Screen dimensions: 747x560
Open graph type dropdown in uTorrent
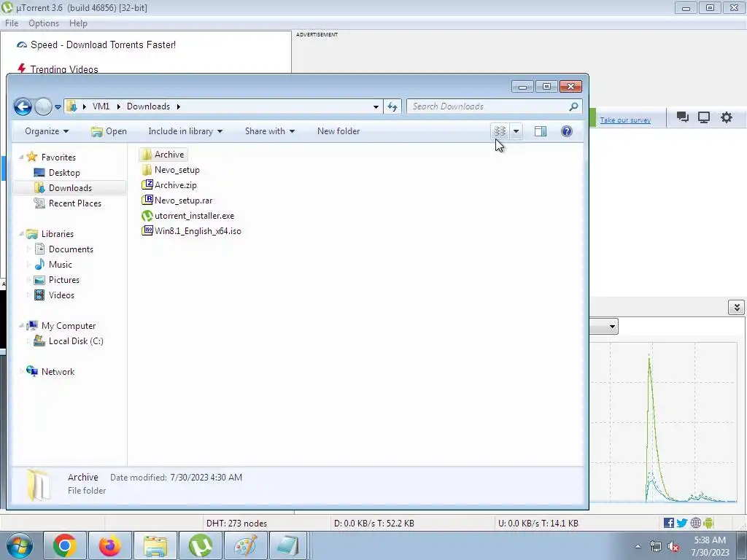(x=612, y=327)
